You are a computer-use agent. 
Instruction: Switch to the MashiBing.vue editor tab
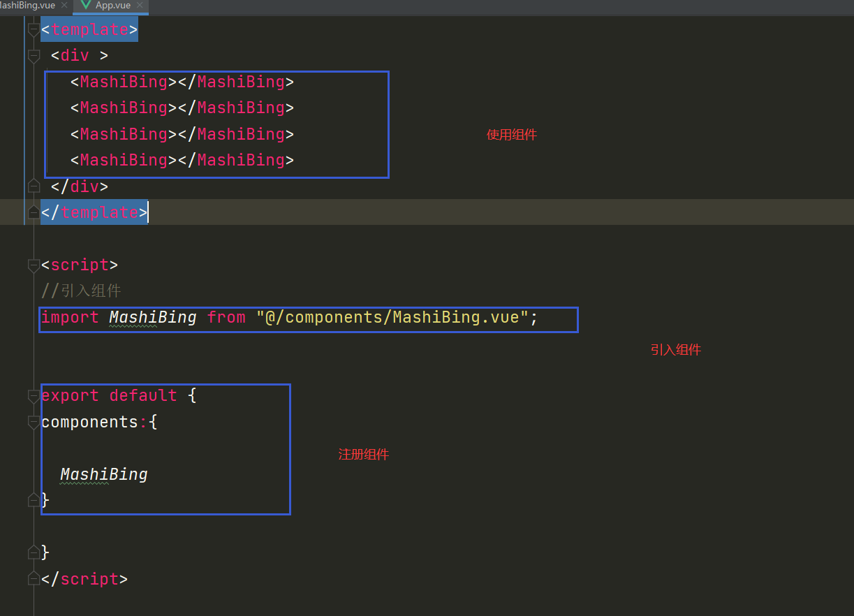(x=28, y=5)
